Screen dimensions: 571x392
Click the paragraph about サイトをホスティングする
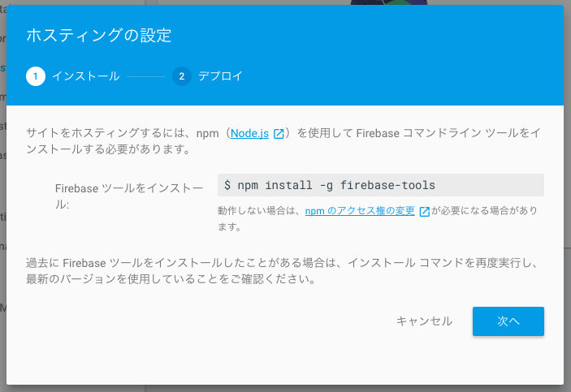click(x=283, y=141)
